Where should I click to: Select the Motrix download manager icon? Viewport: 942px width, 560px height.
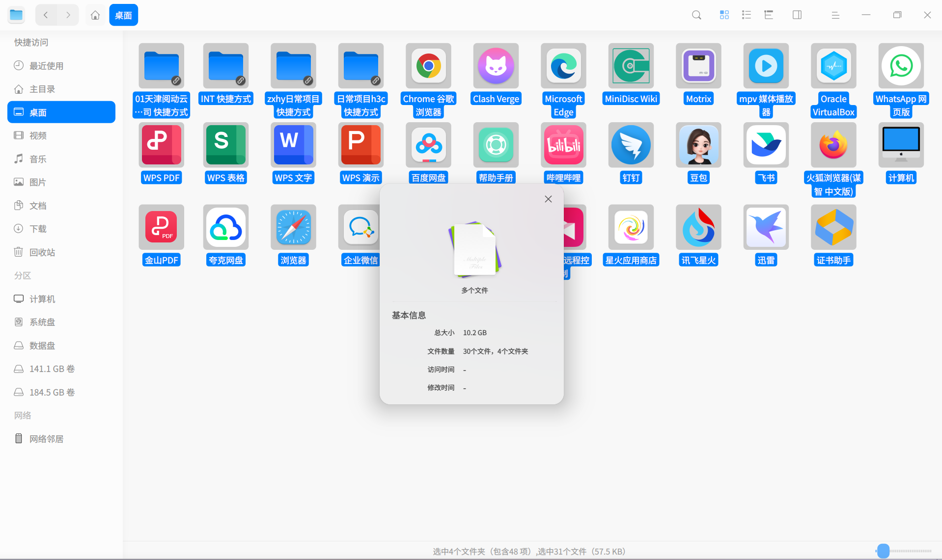698,66
